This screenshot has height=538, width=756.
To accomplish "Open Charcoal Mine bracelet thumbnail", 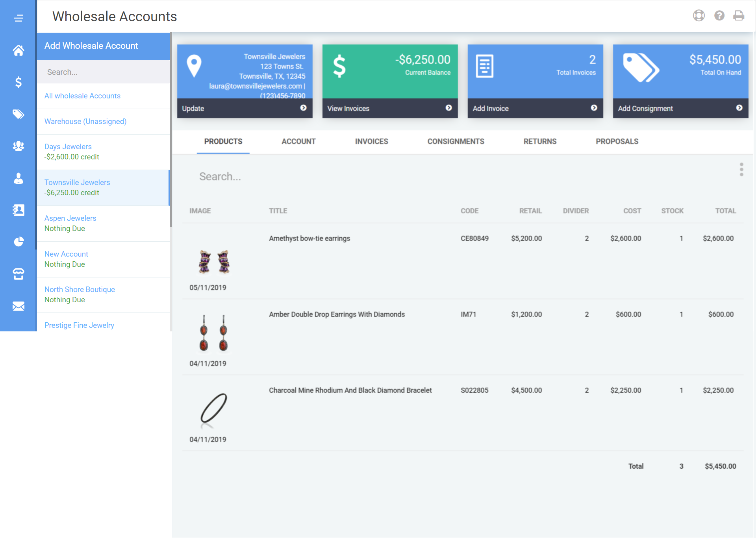I will (214, 410).
